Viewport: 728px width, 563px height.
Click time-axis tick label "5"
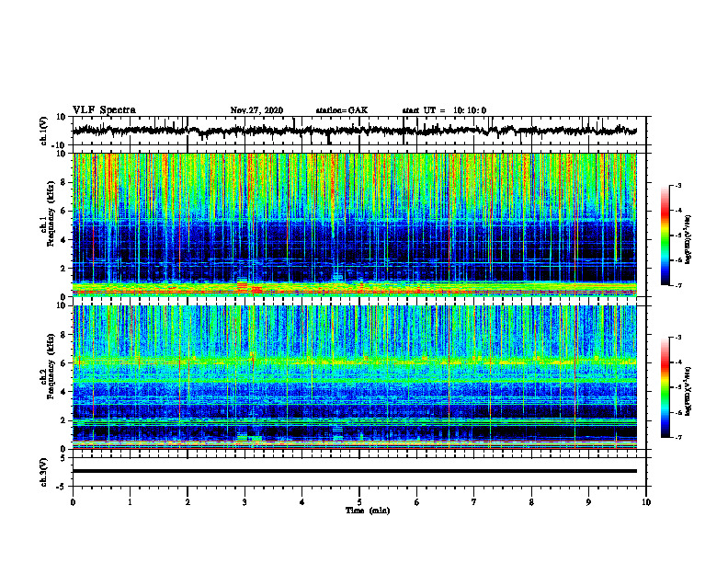click(359, 502)
